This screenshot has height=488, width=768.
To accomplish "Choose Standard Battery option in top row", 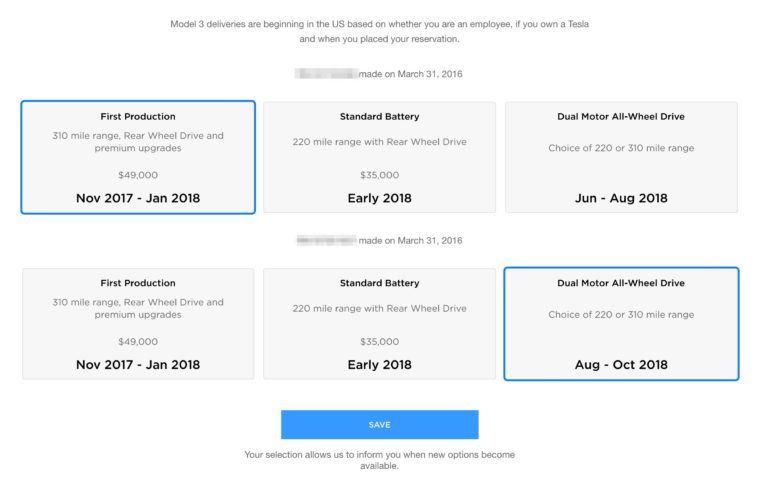I will point(380,157).
